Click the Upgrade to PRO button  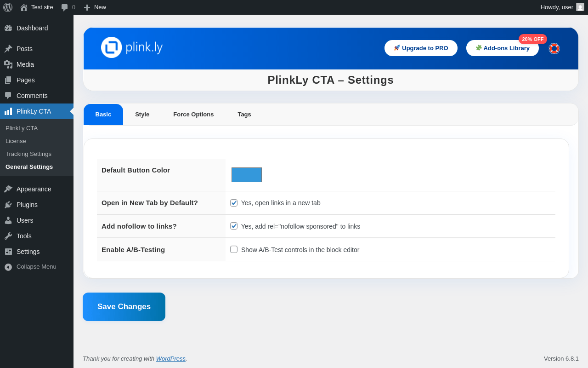pyautogui.click(x=421, y=48)
